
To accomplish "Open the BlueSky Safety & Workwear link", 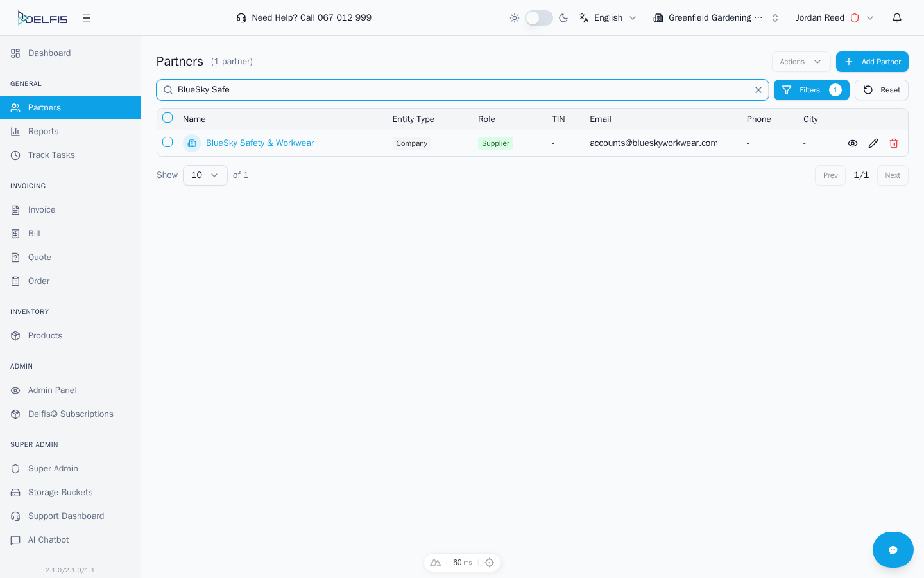I will [260, 143].
